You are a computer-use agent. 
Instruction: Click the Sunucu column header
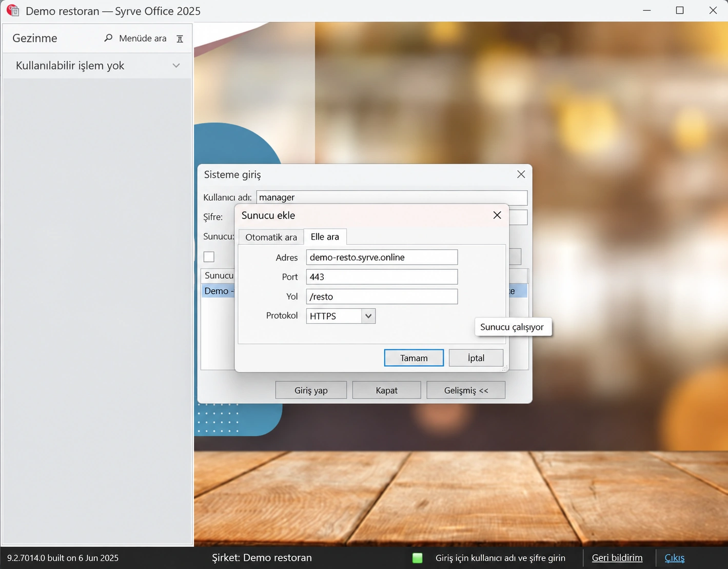tap(218, 276)
